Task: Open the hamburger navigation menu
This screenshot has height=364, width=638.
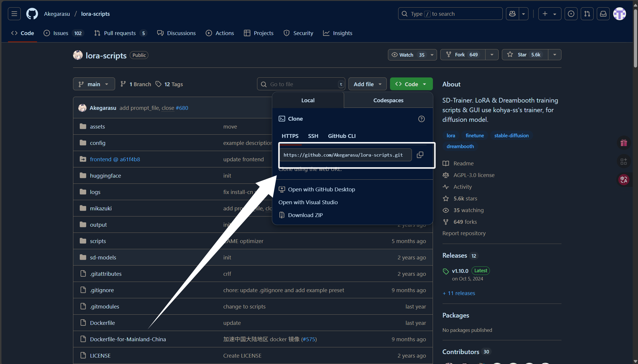Action: [14, 14]
